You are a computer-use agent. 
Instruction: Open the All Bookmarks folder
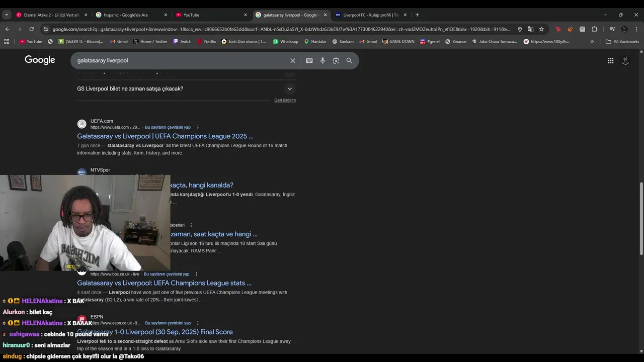pos(622,41)
